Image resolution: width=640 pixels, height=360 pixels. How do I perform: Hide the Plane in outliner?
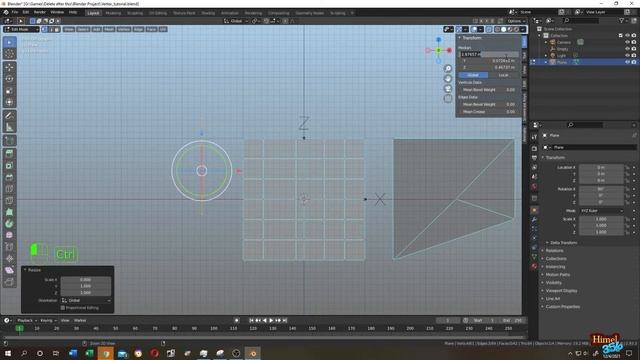tap(627, 62)
